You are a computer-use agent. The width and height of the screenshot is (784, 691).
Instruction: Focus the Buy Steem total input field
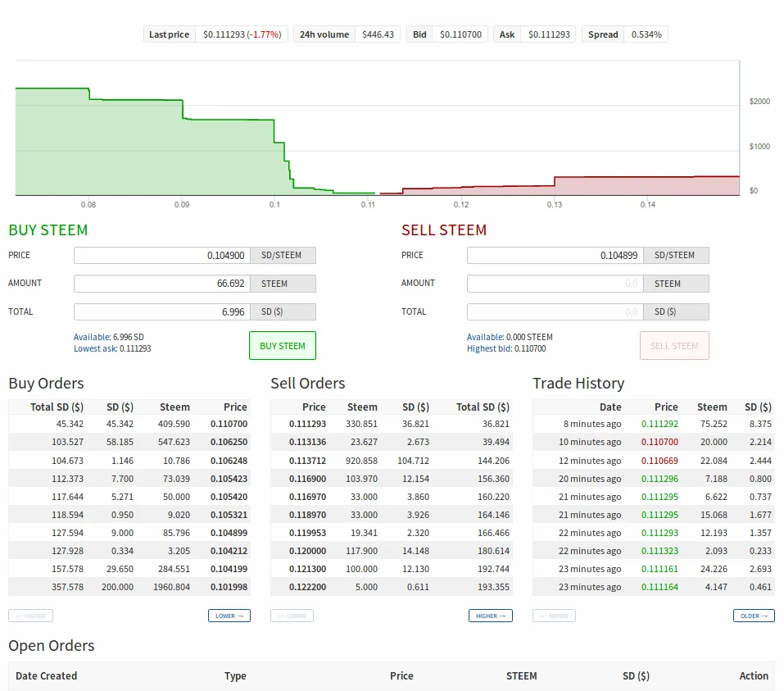click(162, 311)
